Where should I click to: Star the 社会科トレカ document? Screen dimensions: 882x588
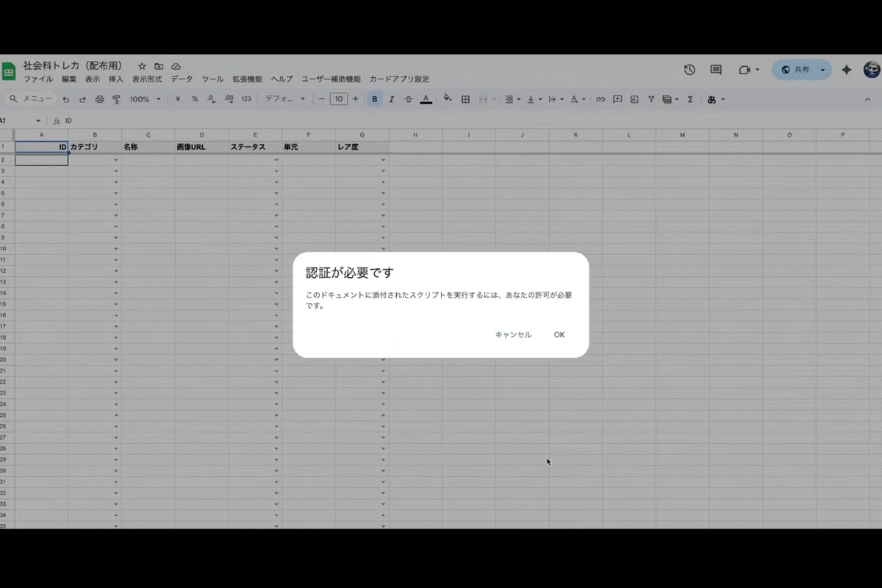[142, 66]
